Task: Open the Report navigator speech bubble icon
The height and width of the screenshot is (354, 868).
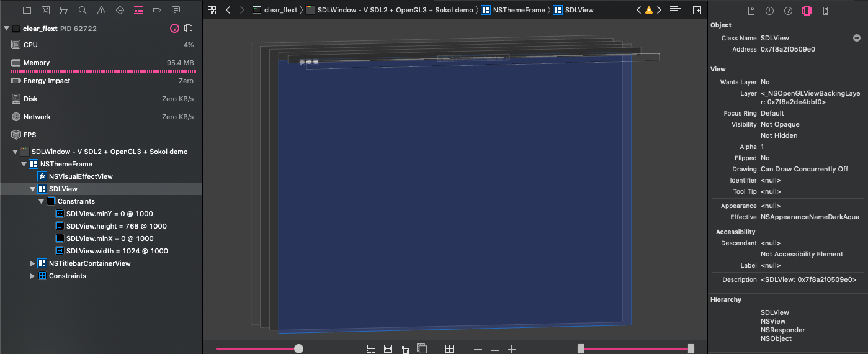Action: click(176, 11)
